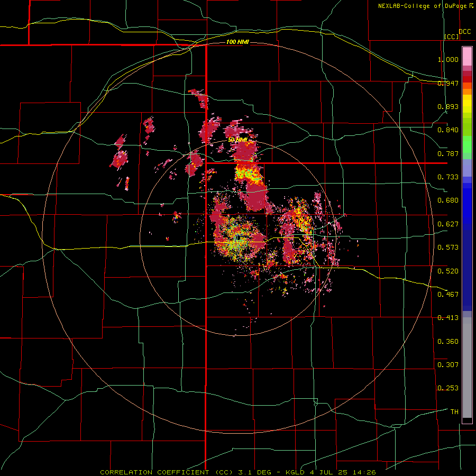Select the 0.520 color scale value

[448, 271]
